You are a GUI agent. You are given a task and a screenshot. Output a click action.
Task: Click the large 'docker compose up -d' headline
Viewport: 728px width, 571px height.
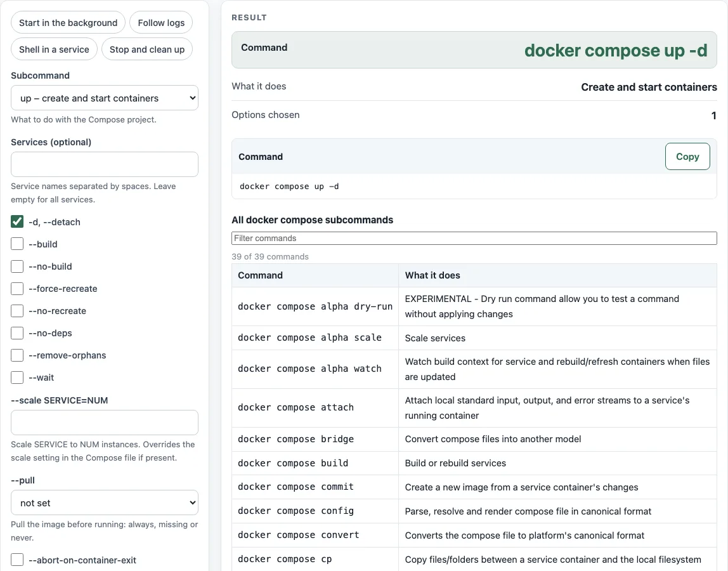616,50
